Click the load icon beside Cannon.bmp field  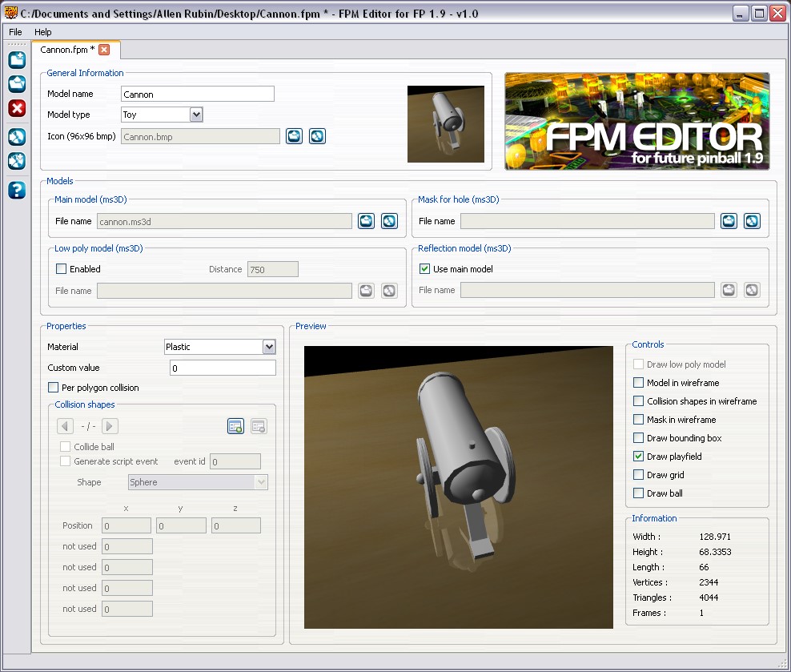pyautogui.click(x=294, y=136)
